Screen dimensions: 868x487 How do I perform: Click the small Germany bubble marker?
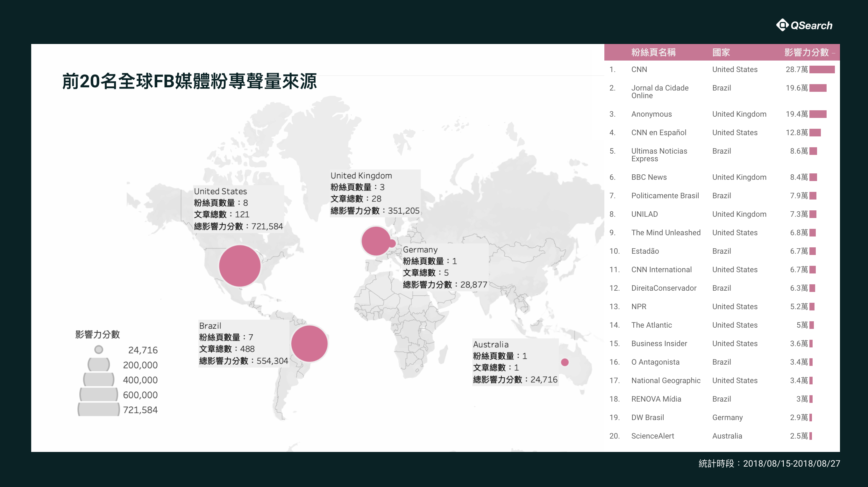pyautogui.click(x=393, y=243)
